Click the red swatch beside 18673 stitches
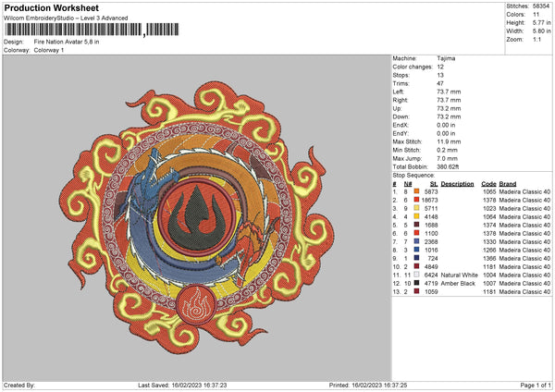Viewport: 555px width, 392px height. point(416,200)
